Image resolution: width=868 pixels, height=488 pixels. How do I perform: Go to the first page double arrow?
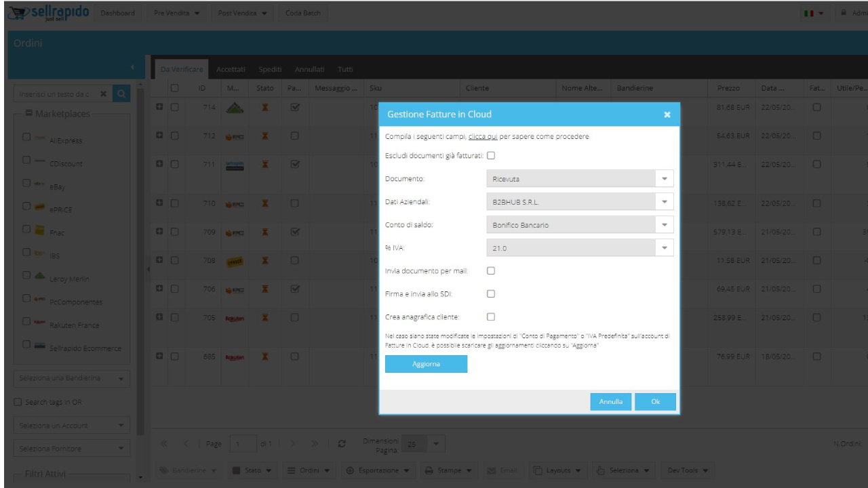tap(165, 443)
